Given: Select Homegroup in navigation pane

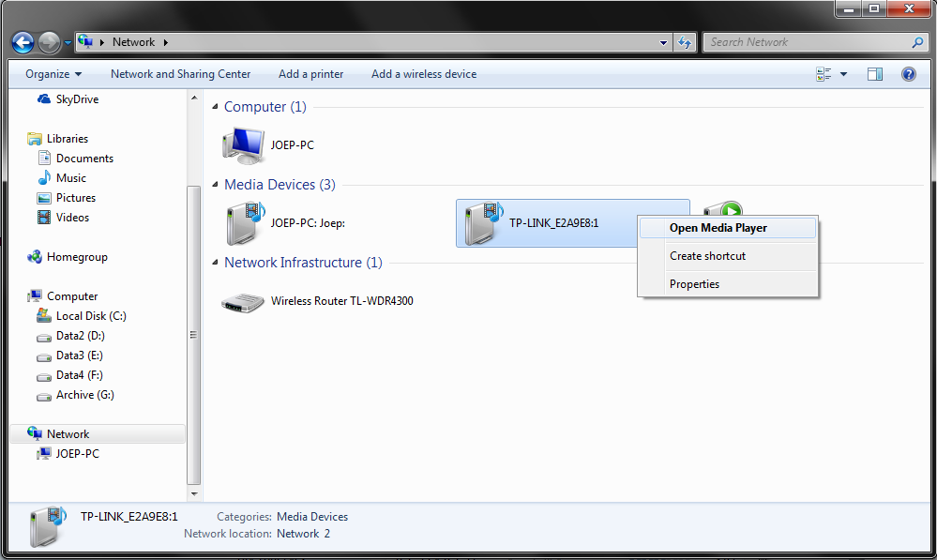Looking at the screenshot, I should point(77,257).
